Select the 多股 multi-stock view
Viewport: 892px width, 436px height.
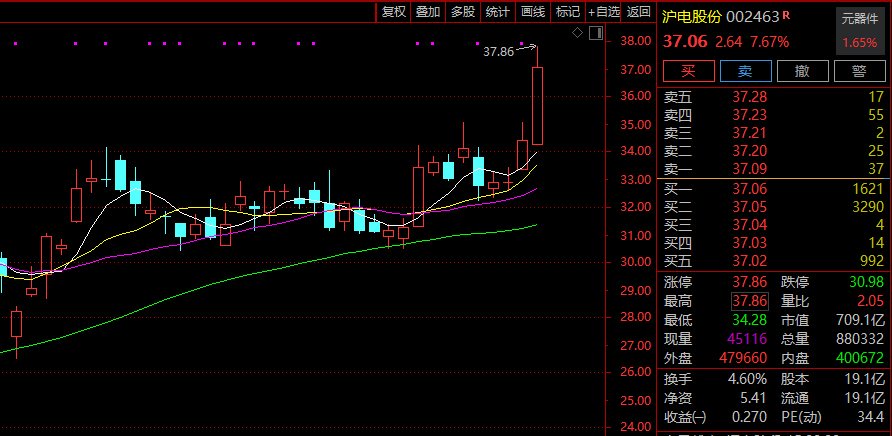462,12
